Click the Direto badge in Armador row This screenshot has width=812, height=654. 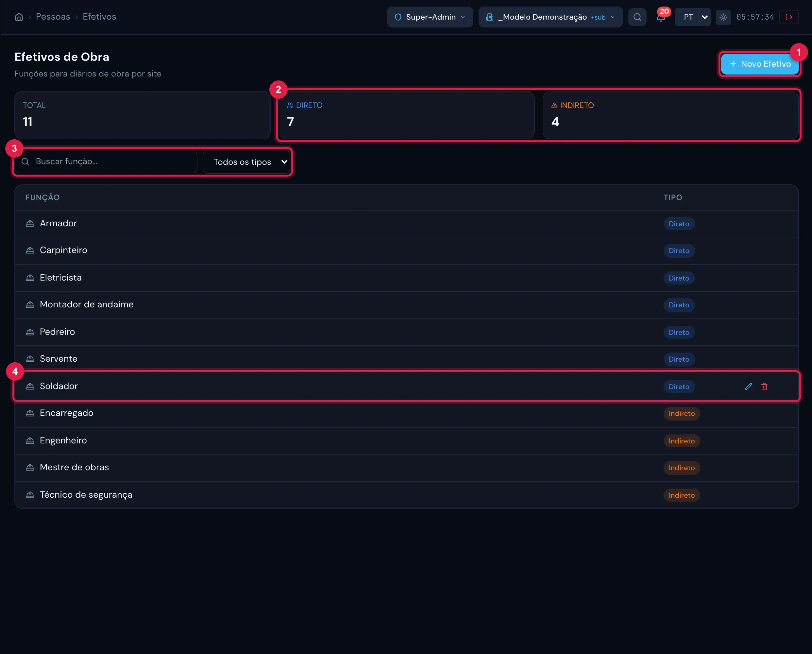(x=679, y=224)
